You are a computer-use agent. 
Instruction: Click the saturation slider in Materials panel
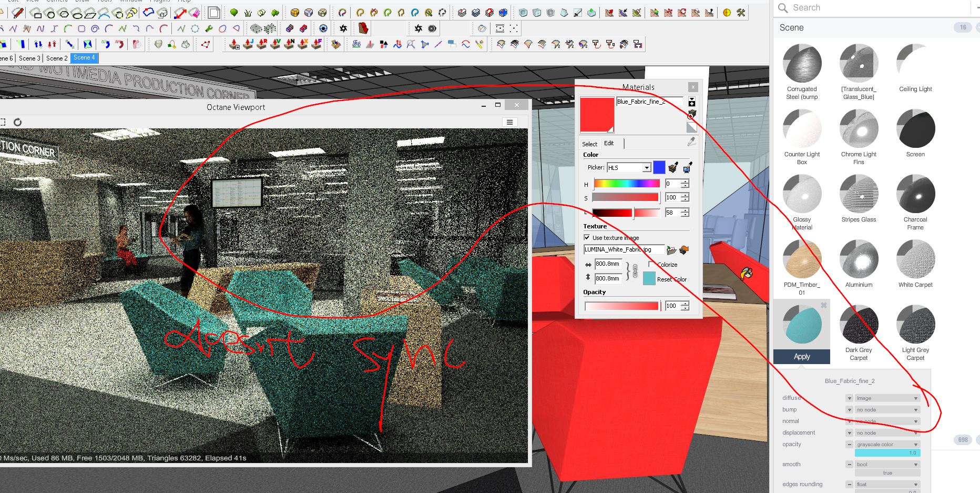[626, 197]
